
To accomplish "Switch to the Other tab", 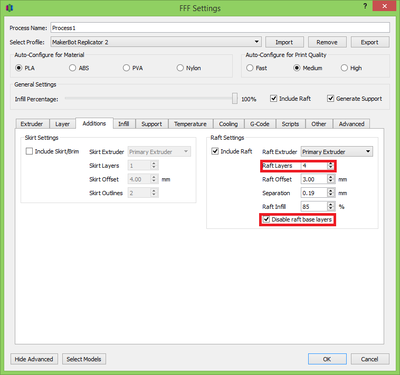I will (x=319, y=124).
